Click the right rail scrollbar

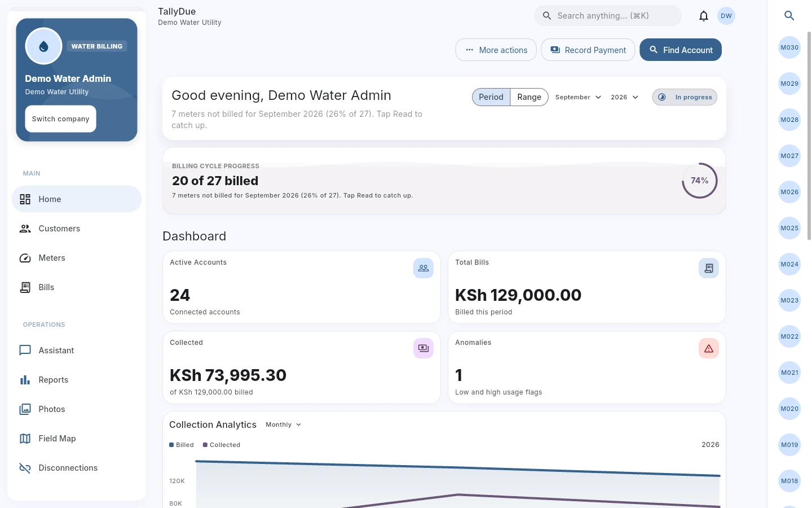point(809,135)
